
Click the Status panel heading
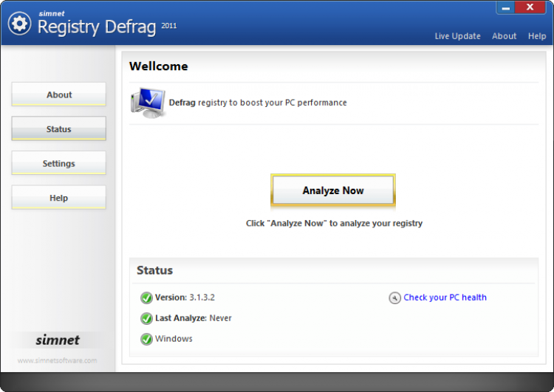click(x=155, y=270)
